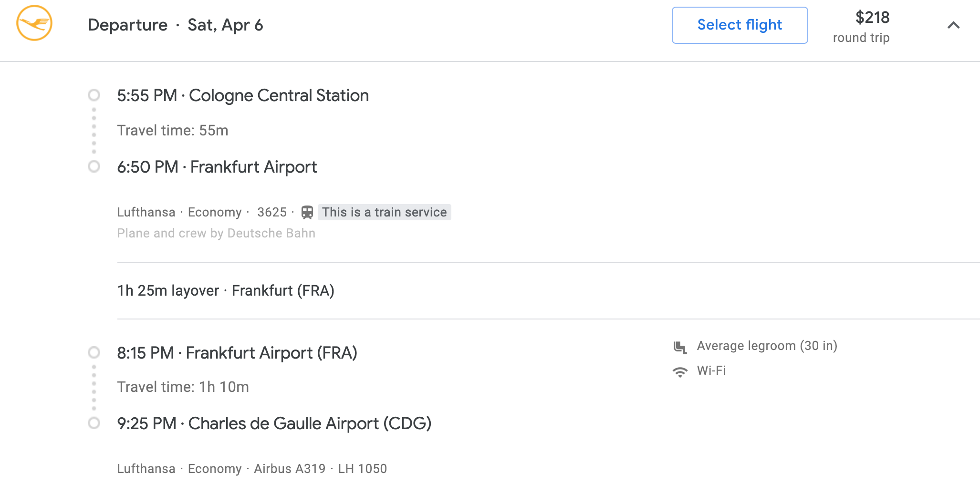Collapse the flight details with the chevron
980x494 pixels.
click(x=953, y=26)
